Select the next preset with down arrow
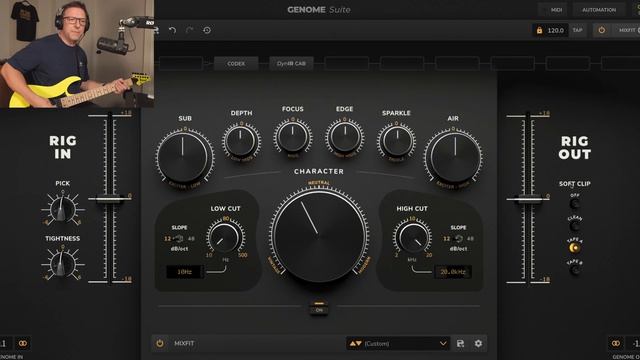Screen dimensions: 640x360 tap(358, 344)
